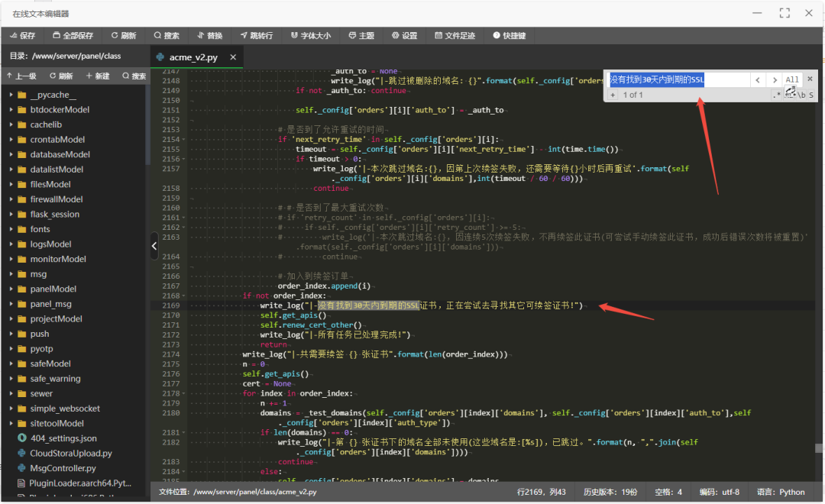Select the push folder
Image resolution: width=825 pixels, height=504 pixels.
click(40, 334)
